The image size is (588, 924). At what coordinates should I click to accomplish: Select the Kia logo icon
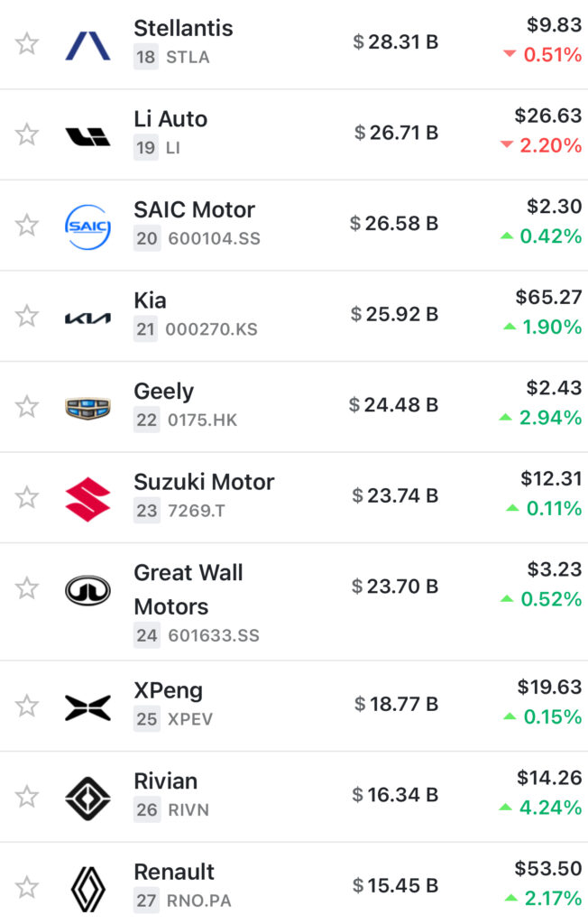87,318
